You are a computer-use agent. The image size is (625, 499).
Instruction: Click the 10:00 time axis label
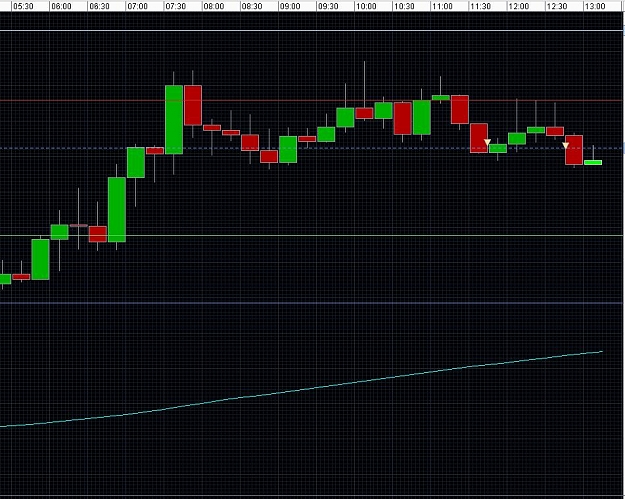(366, 6)
